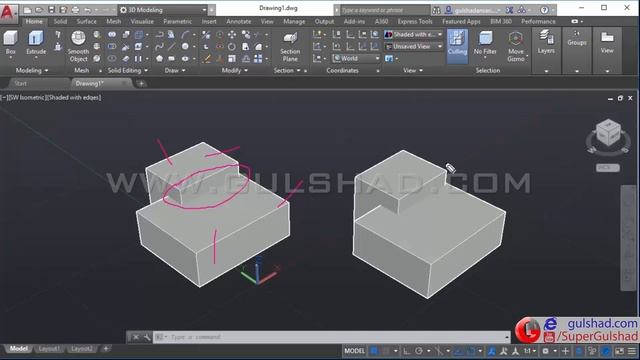
Task: Click the Open file icon in quick access toolbar
Action: click(x=39, y=10)
